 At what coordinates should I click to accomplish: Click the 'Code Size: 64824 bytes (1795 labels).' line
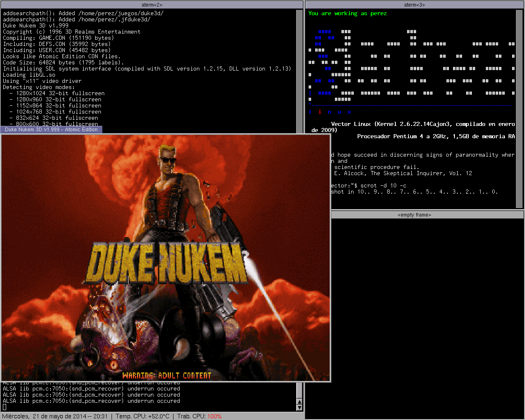tap(64, 62)
